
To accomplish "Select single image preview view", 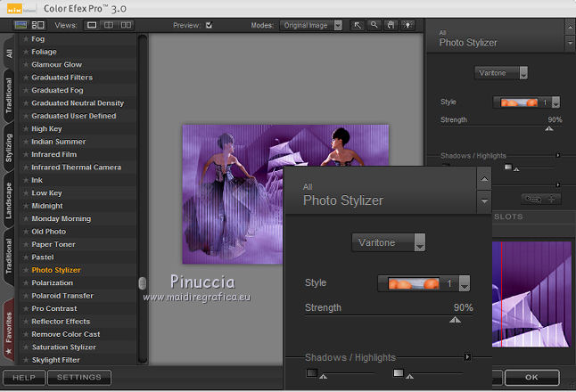I will 92,25.
